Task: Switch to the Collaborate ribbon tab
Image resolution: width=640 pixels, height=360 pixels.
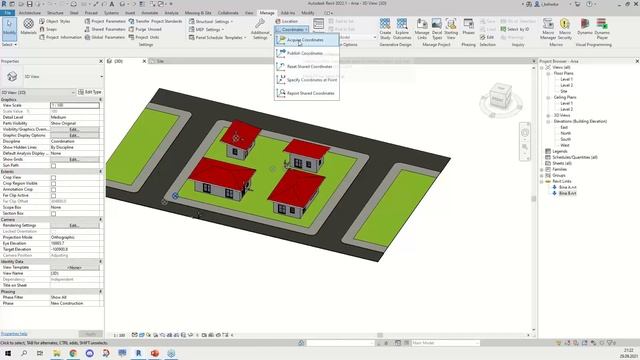Action: 228,13
